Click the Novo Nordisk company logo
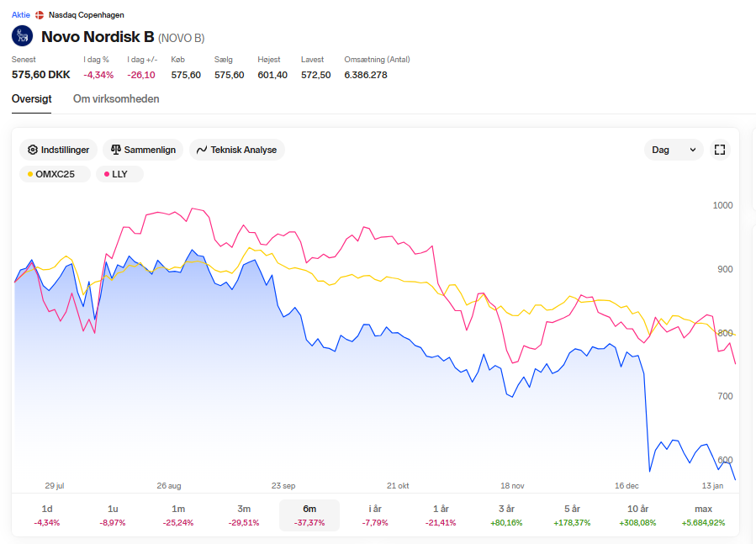756x544 pixels. (22, 36)
